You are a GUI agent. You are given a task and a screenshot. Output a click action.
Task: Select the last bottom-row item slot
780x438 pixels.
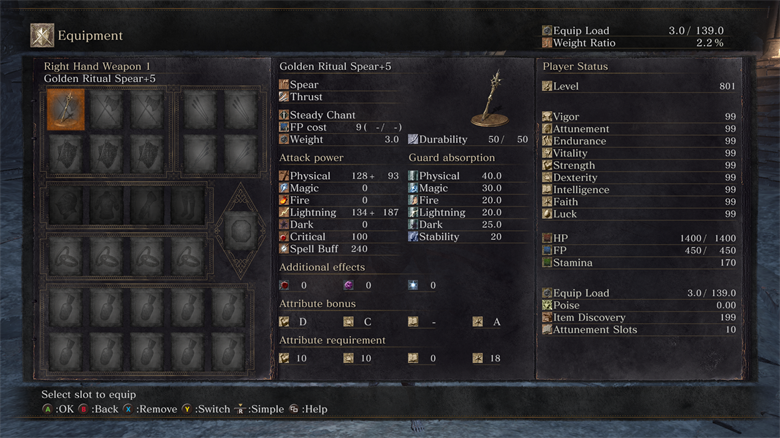(228, 351)
